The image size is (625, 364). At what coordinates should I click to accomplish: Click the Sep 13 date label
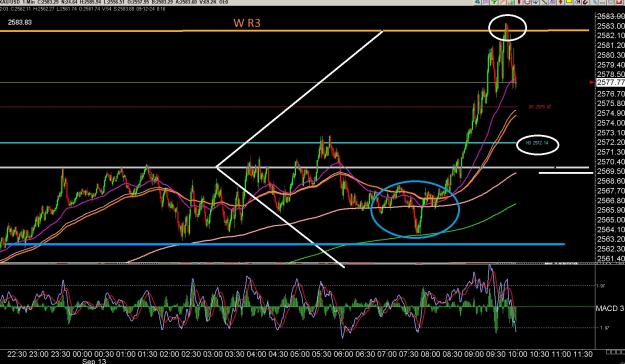pyautogui.click(x=94, y=361)
